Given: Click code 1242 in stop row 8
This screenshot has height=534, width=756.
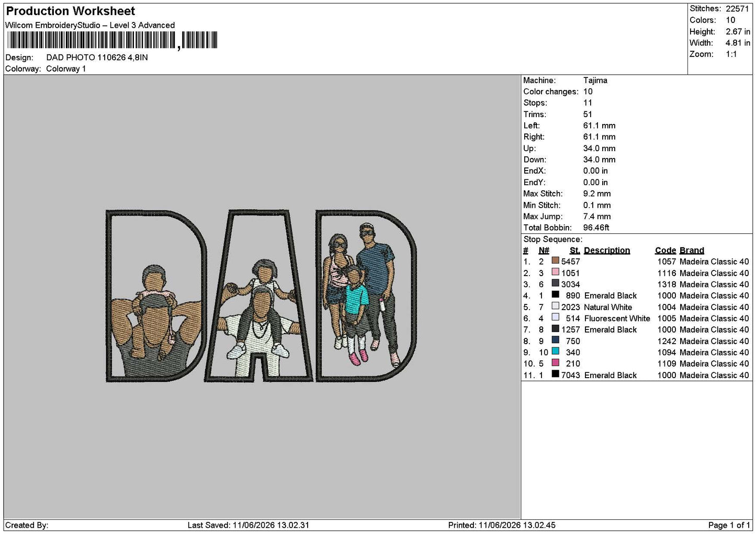Looking at the screenshot, I should (x=667, y=341).
